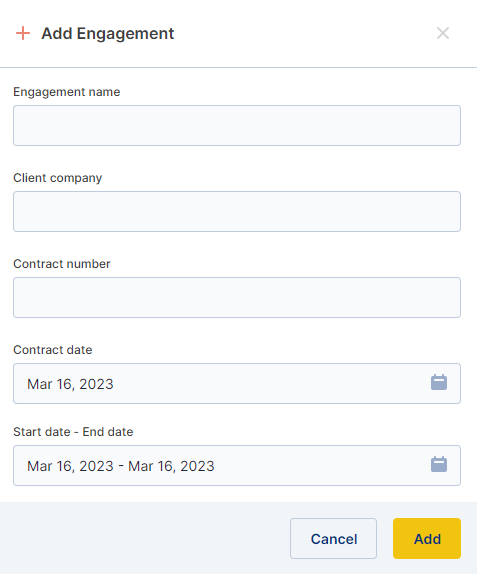Click the Contract number label
The width and height of the screenshot is (477, 574).
coord(62,264)
